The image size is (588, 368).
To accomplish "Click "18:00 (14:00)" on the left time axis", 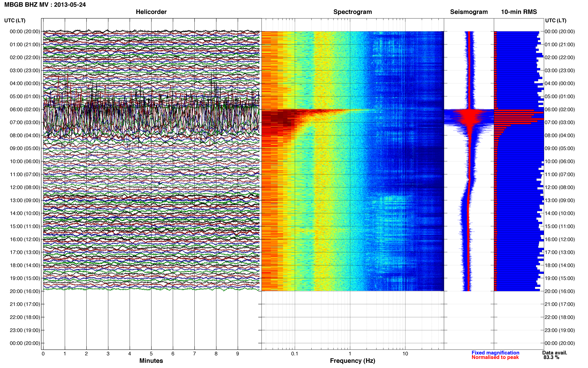I will tap(25, 265).
